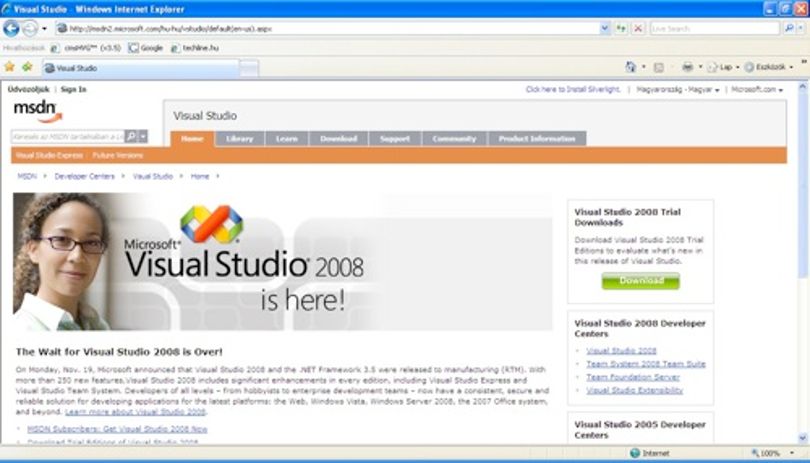Click in the Live Search input field
Image resolution: width=810 pixels, height=463 pixels.
tap(715, 28)
